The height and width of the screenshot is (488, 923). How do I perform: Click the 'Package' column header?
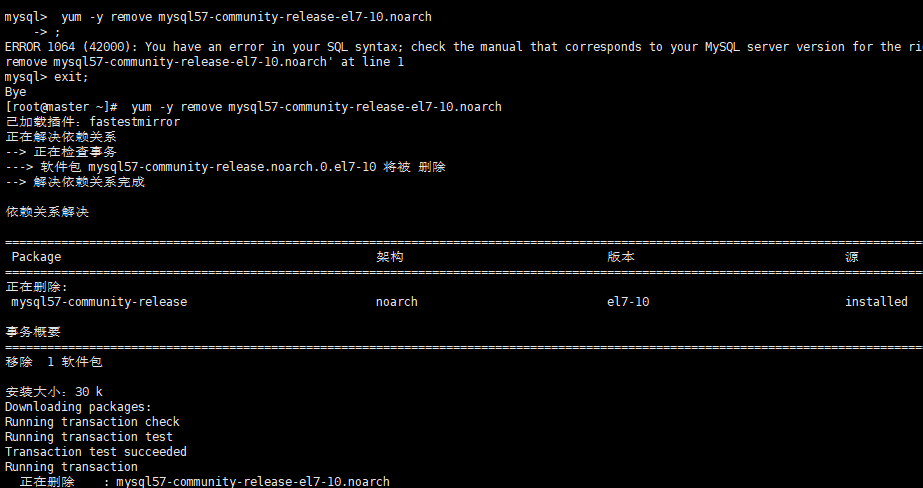[x=36, y=257]
